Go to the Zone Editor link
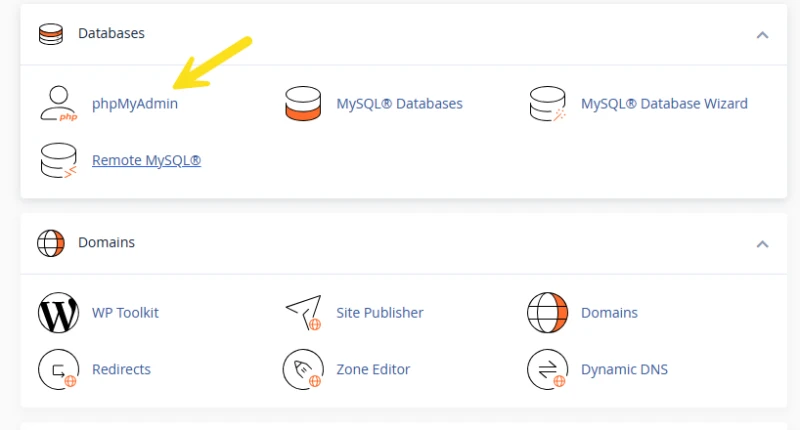Screen dimensions: 800x430 pyautogui.click(x=373, y=369)
